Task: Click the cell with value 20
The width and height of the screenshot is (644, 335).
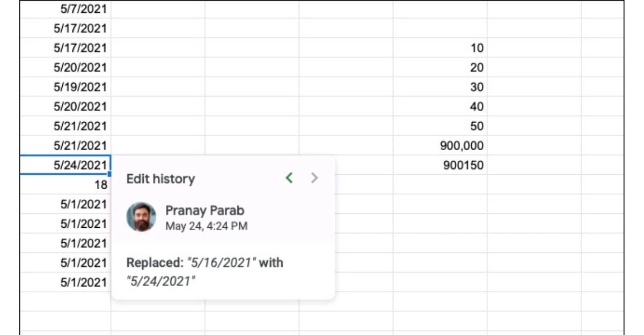Action: point(440,68)
